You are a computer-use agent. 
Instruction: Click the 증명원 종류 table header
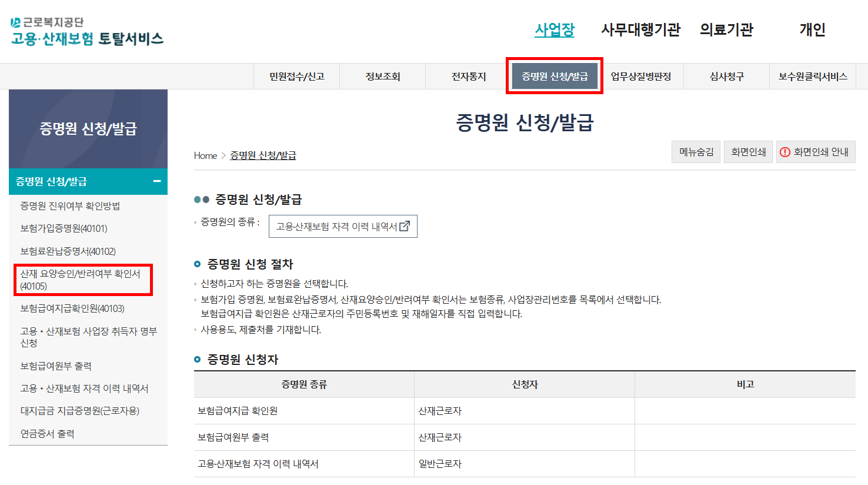[304, 384]
